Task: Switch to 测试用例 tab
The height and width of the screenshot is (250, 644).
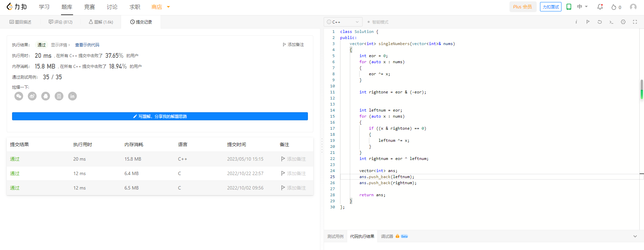Action: click(x=335, y=236)
